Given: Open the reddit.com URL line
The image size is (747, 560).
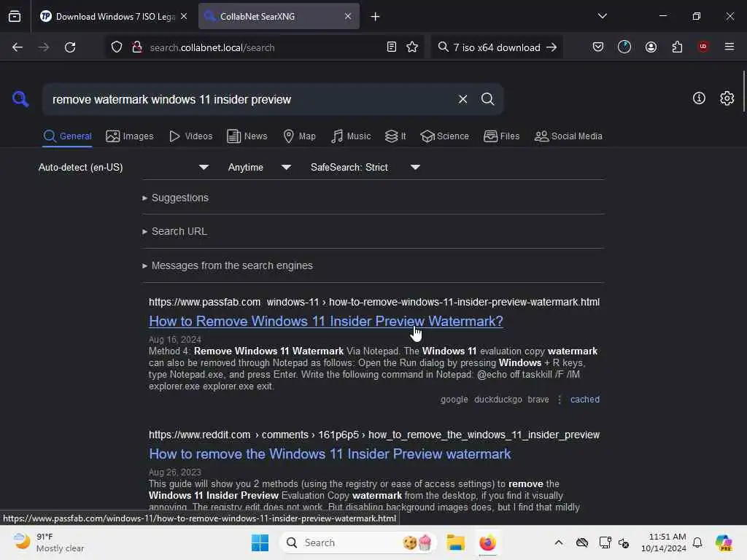Looking at the screenshot, I should tap(374, 435).
